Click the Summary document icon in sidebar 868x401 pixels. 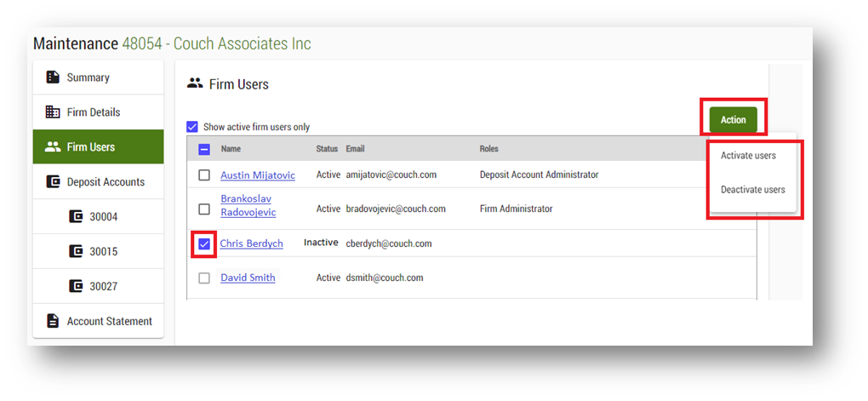tap(53, 77)
